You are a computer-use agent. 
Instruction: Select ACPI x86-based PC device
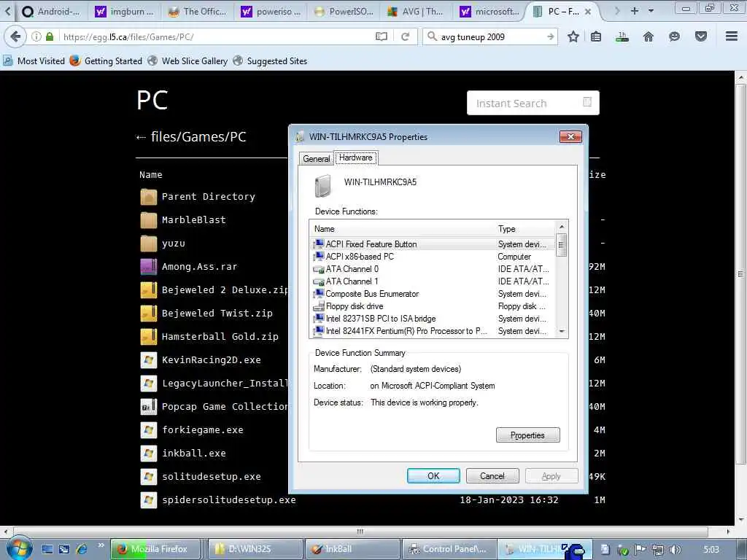(x=433, y=257)
